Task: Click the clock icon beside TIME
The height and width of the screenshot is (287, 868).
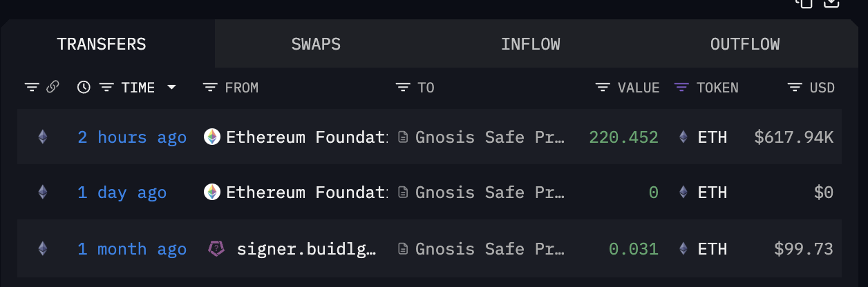Action: (x=84, y=87)
